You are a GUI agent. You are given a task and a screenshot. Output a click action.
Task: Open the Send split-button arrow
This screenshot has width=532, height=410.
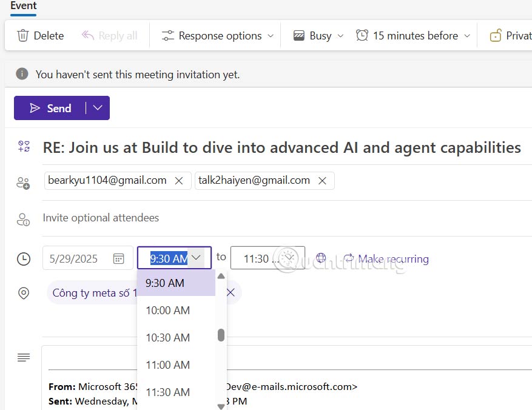pos(97,107)
